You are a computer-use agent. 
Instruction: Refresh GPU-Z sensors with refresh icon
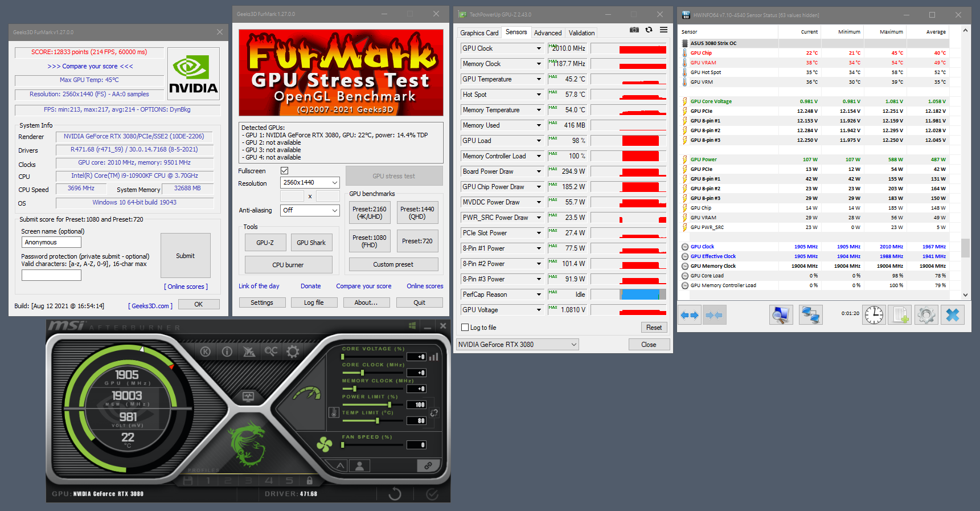click(649, 30)
